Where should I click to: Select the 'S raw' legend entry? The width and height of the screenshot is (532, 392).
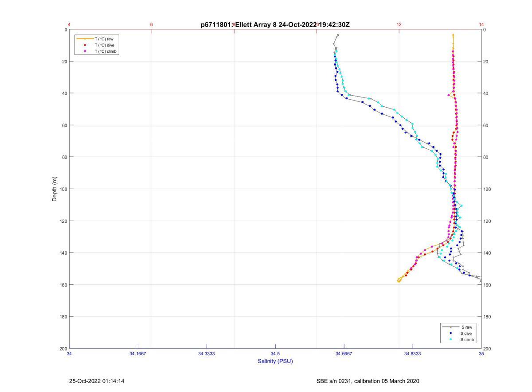point(466,327)
